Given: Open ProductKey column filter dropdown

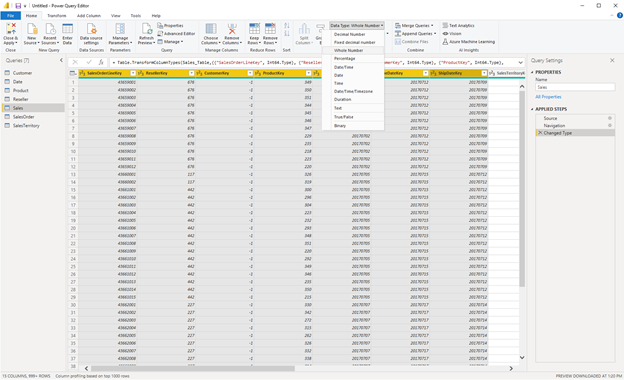Looking at the screenshot, I should click(308, 73).
